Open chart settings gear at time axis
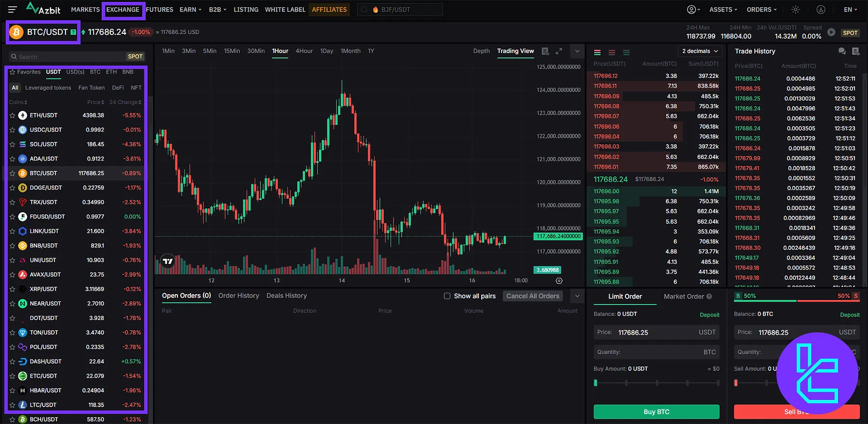 coord(559,281)
